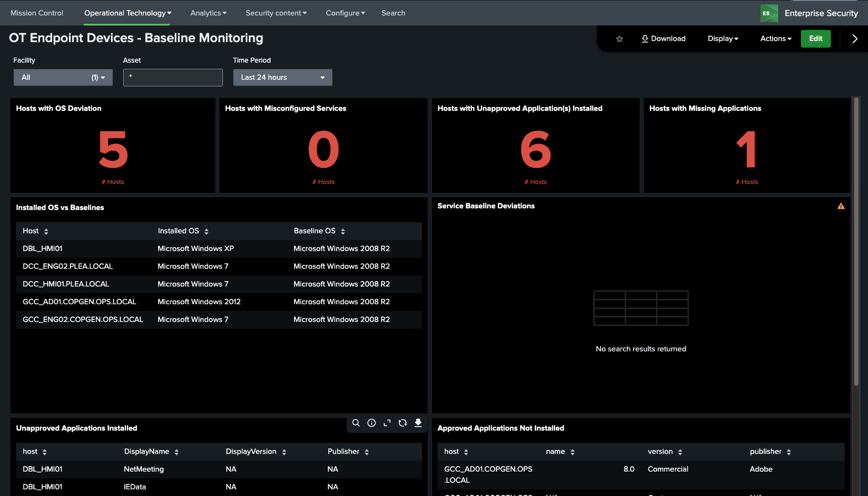Refresh the Unapproved Applications panel
The image size is (868, 496).
pyautogui.click(x=403, y=423)
